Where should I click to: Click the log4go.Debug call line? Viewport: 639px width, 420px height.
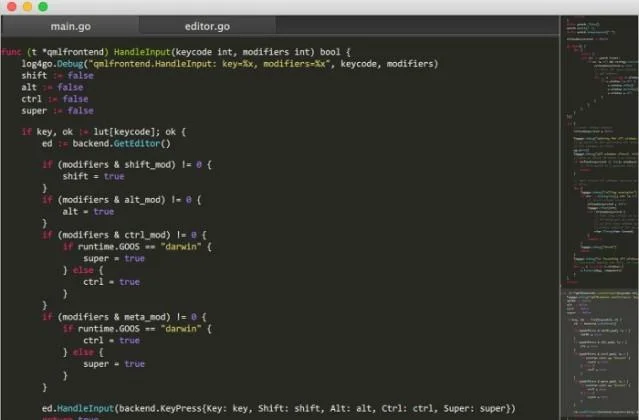(x=230, y=64)
